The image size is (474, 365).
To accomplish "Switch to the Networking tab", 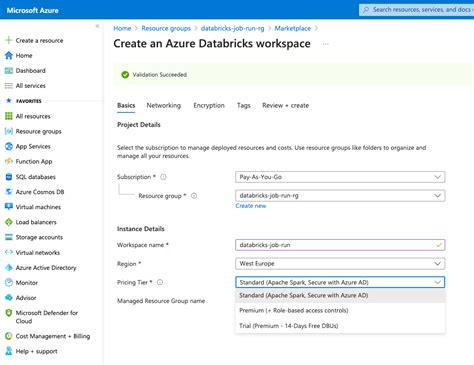I will (164, 105).
